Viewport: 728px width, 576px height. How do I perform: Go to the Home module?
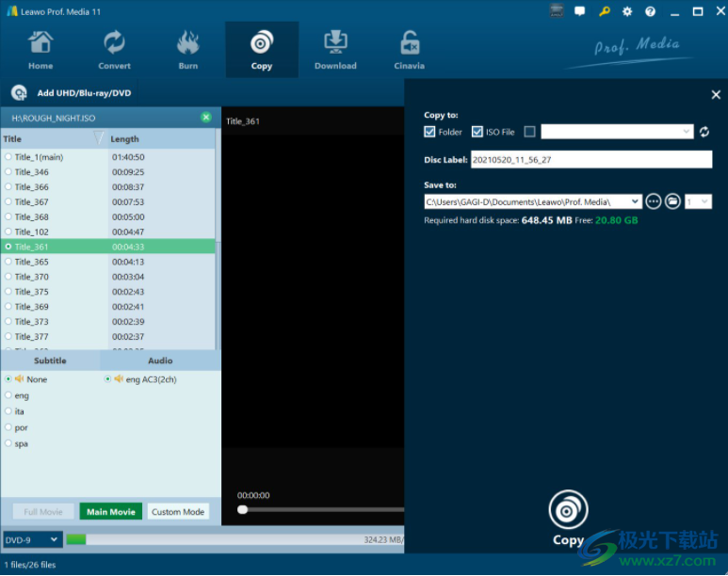point(40,50)
